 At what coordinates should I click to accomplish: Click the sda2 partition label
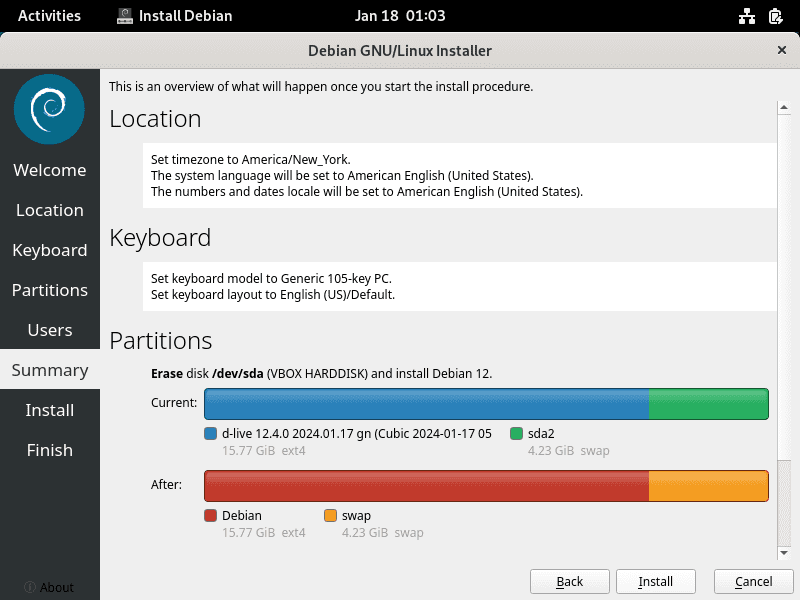pyautogui.click(x=541, y=434)
